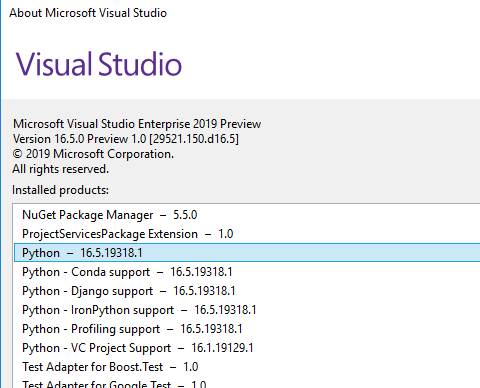Screen dimensions: 480x388
Task: Select Test Adapter for Boost.Test row
Action: [x=247, y=367]
